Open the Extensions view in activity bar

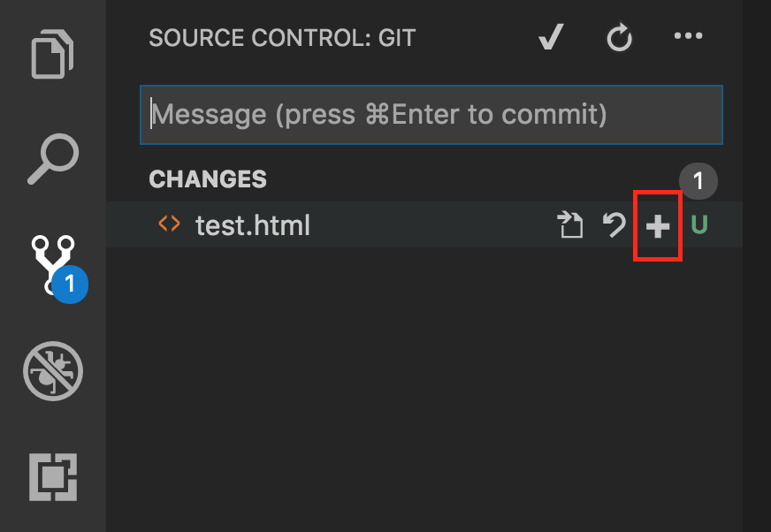(x=53, y=478)
